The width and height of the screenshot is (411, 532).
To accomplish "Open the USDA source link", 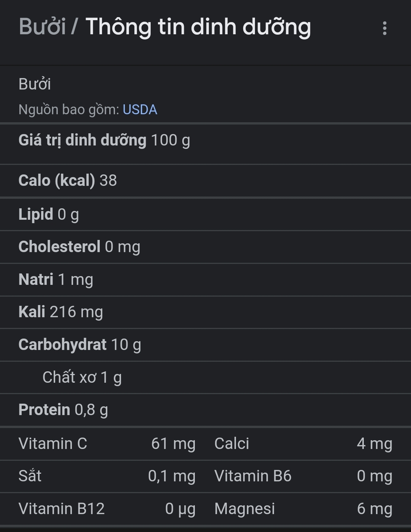I will pyautogui.click(x=140, y=110).
